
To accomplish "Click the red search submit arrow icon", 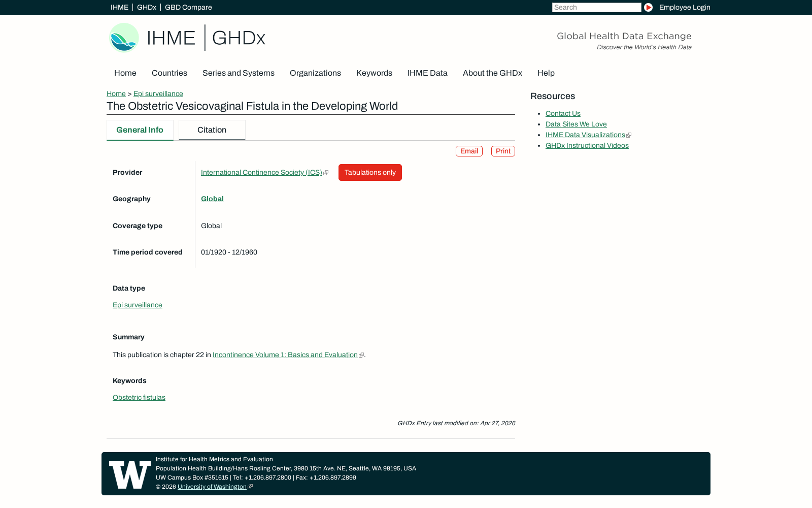I will point(648,8).
